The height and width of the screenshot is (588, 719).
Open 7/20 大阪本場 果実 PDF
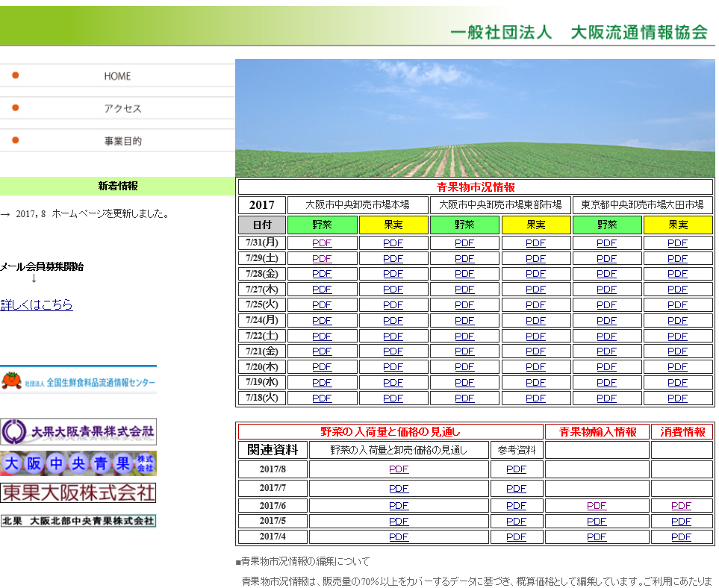click(x=393, y=366)
